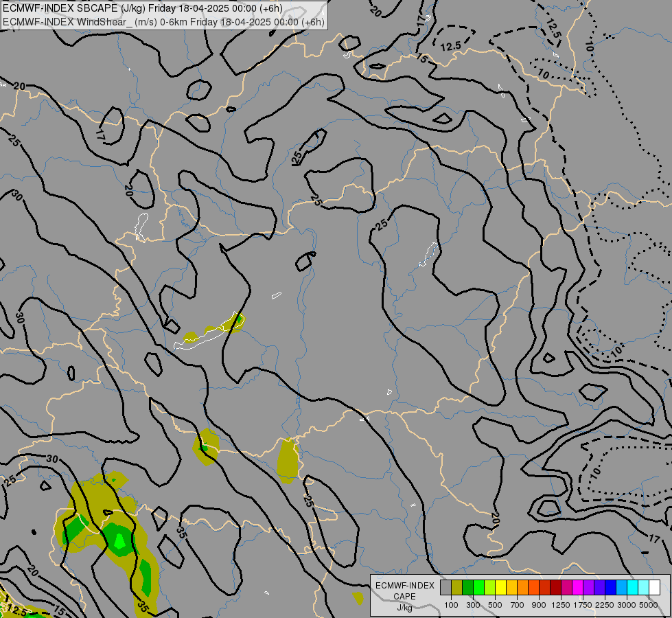Click the CAPE label in the legend

404,597
